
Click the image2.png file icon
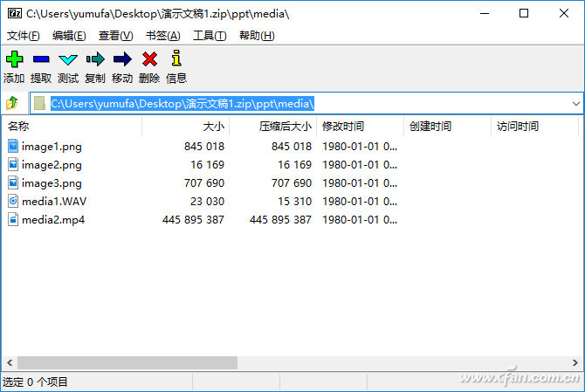tap(13, 164)
